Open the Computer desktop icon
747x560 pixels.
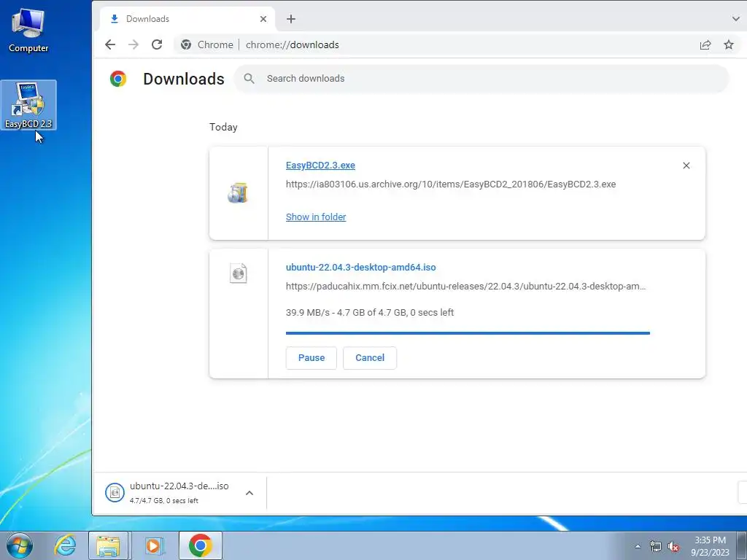(x=28, y=31)
